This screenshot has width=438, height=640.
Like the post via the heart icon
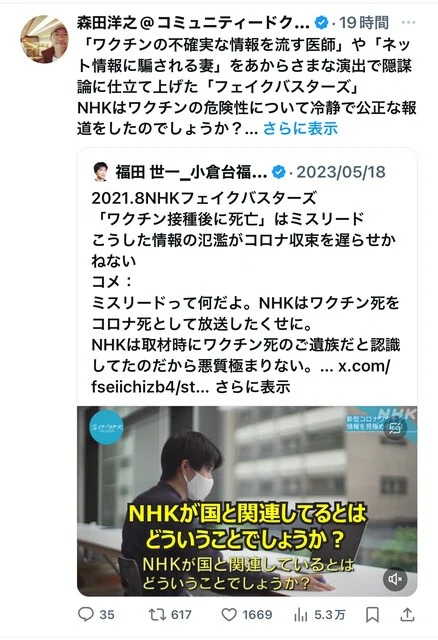tap(229, 614)
